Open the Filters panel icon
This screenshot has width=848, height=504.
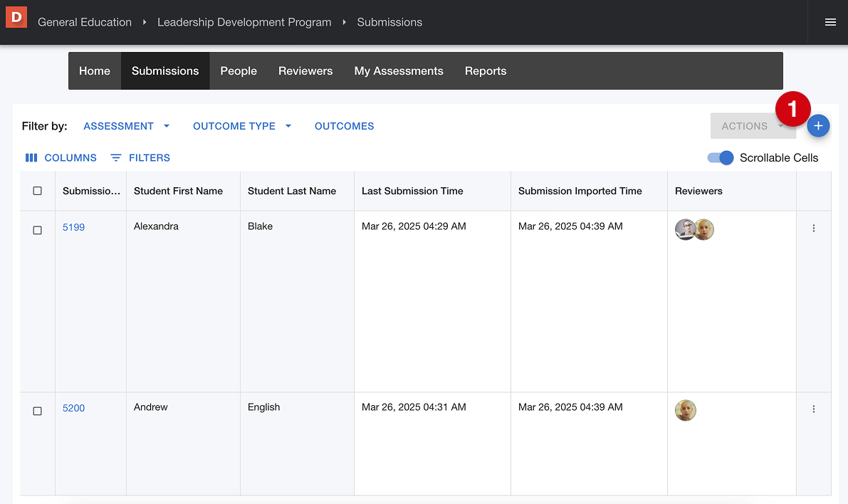point(116,158)
